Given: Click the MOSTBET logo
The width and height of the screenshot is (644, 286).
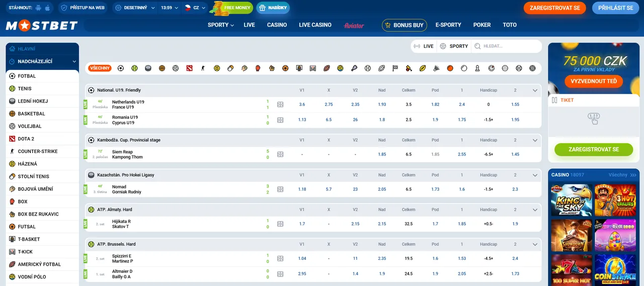Looking at the screenshot, I should click(42, 26).
